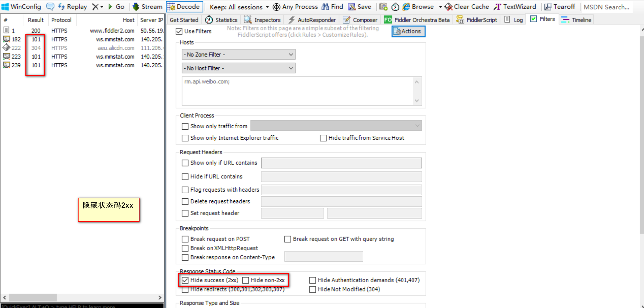Check Show only if URL contains
Viewport: 644px width, 308px height.
point(185,163)
